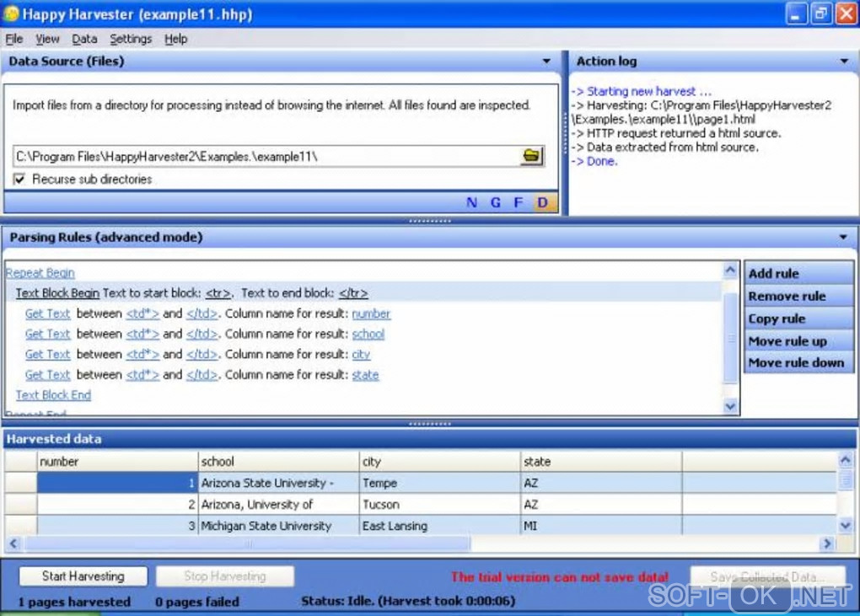Click parsing rules scrollbar up arrow
This screenshot has height=616, width=860.
[x=730, y=270]
